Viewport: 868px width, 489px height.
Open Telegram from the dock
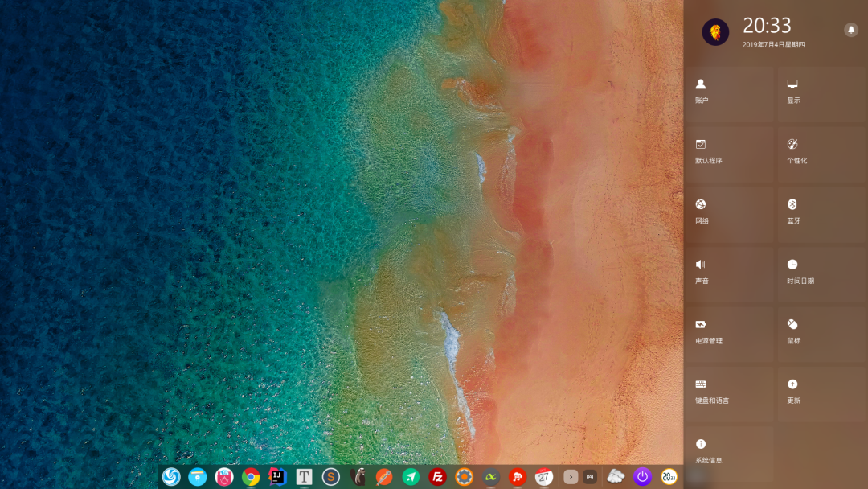411,477
